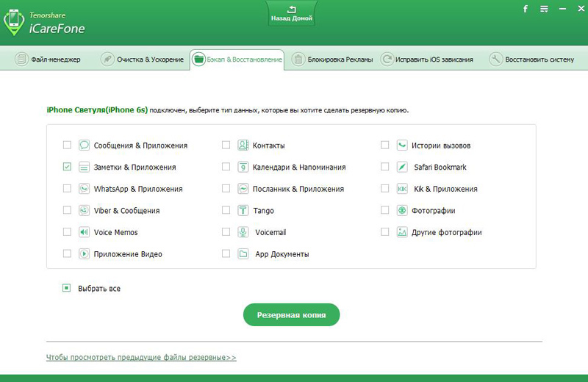Tick the Voice Memos checkbox
Image resolution: width=588 pixels, height=382 pixels.
67,231
